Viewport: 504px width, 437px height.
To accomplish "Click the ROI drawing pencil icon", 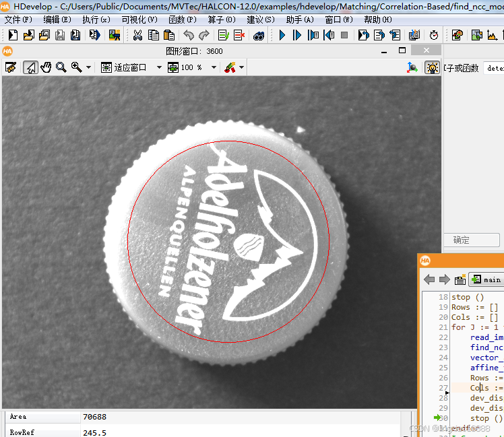I will pos(230,67).
